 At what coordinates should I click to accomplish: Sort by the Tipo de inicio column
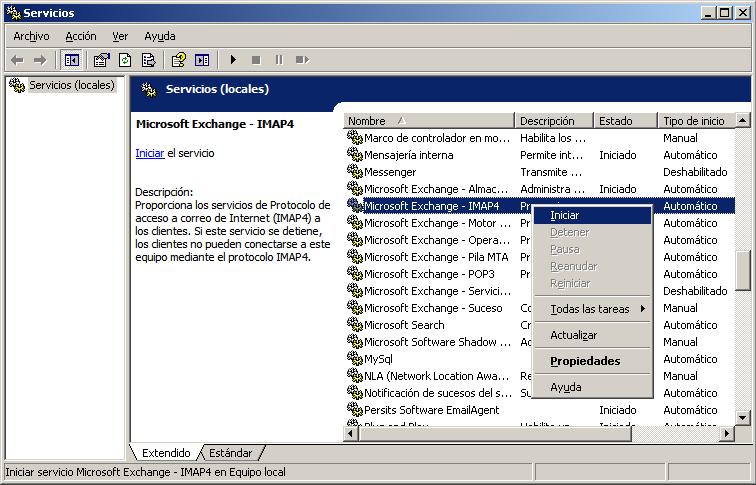click(693, 121)
